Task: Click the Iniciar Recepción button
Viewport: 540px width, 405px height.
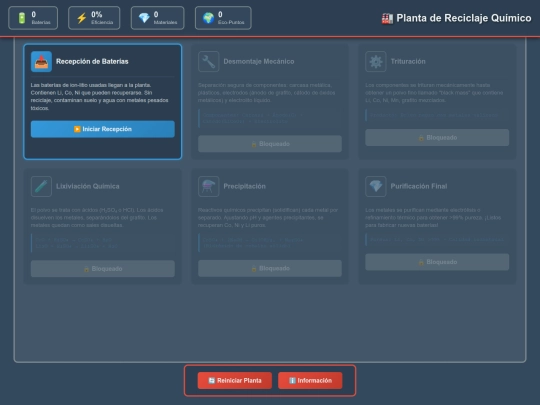Action: [103, 129]
